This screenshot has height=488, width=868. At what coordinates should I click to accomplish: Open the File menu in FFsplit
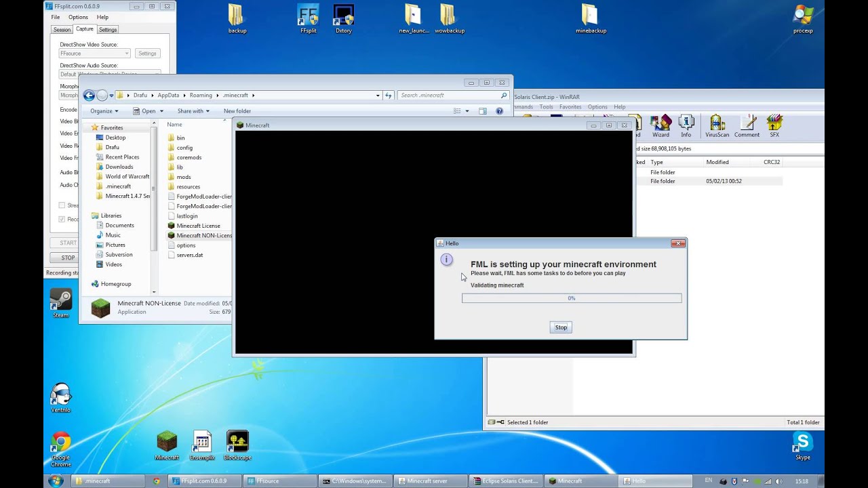point(56,17)
